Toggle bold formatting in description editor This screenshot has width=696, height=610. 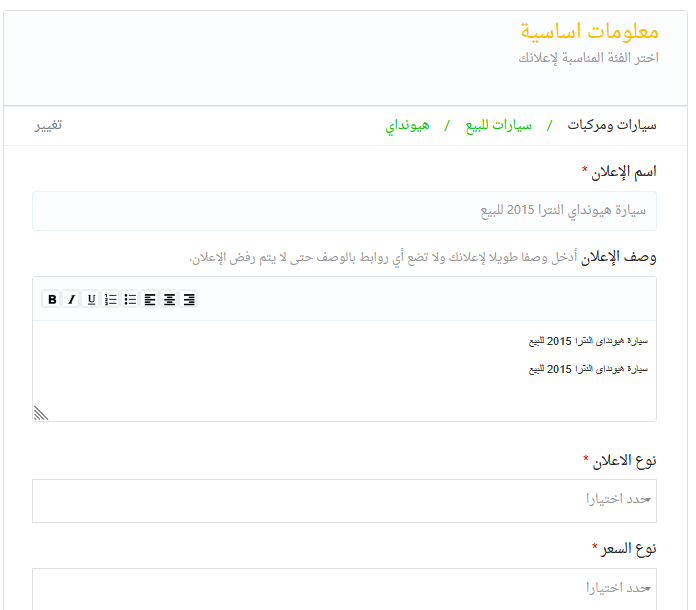[52, 299]
